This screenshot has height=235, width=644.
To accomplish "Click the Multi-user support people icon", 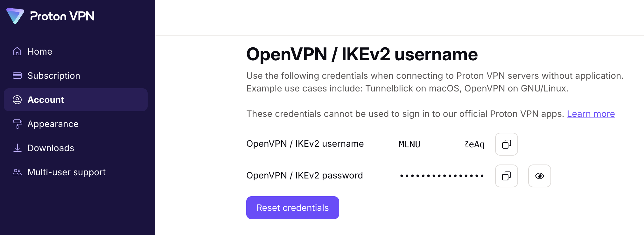I will click(x=17, y=172).
